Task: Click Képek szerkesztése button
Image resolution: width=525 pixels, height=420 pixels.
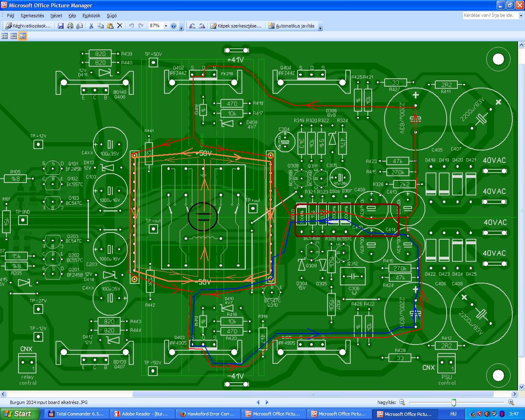Action: click(x=236, y=26)
